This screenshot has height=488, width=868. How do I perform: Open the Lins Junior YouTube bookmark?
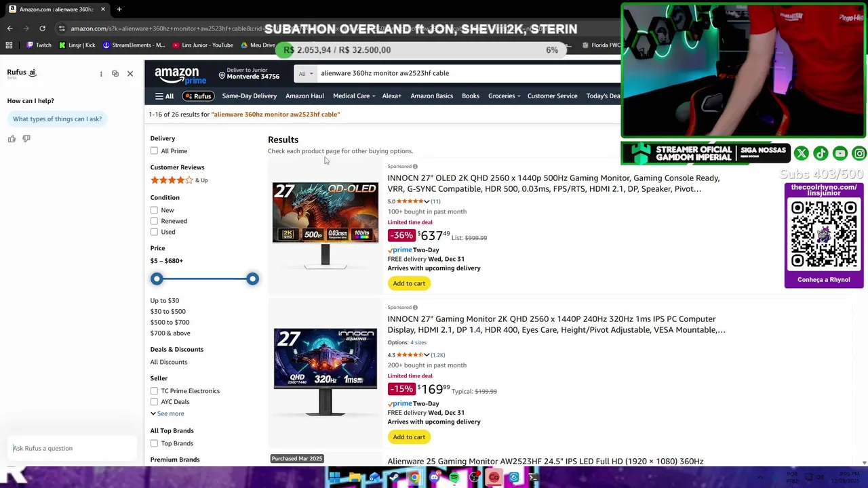(203, 45)
